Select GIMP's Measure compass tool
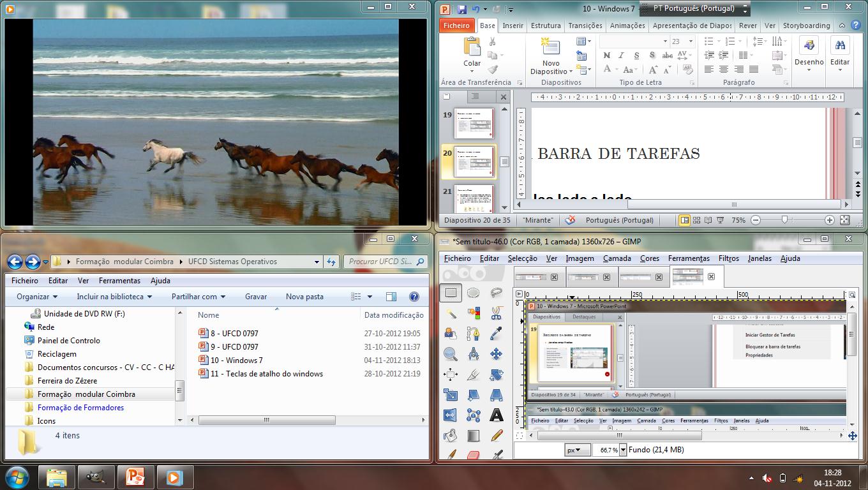This screenshot has height=490, width=868. (473, 354)
